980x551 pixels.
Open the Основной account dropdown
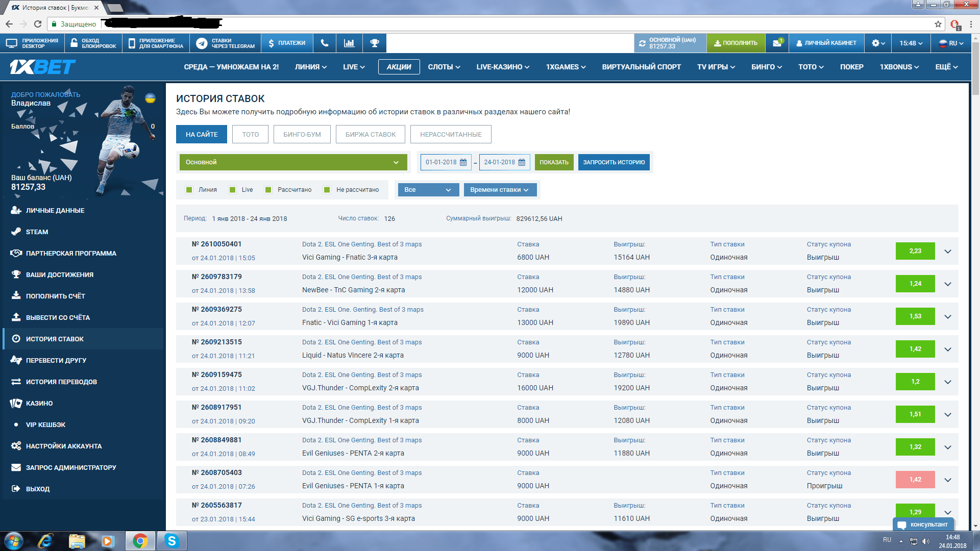click(293, 162)
